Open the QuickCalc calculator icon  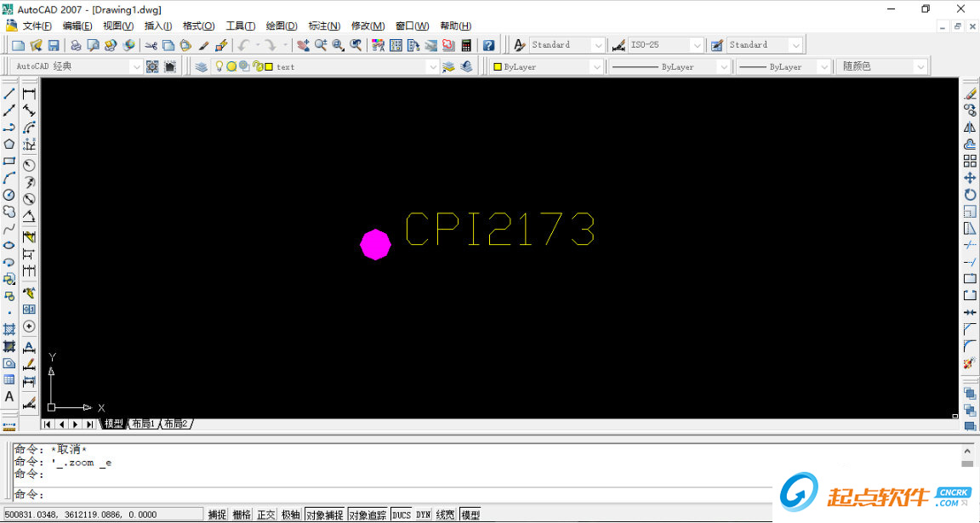click(x=466, y=45)
